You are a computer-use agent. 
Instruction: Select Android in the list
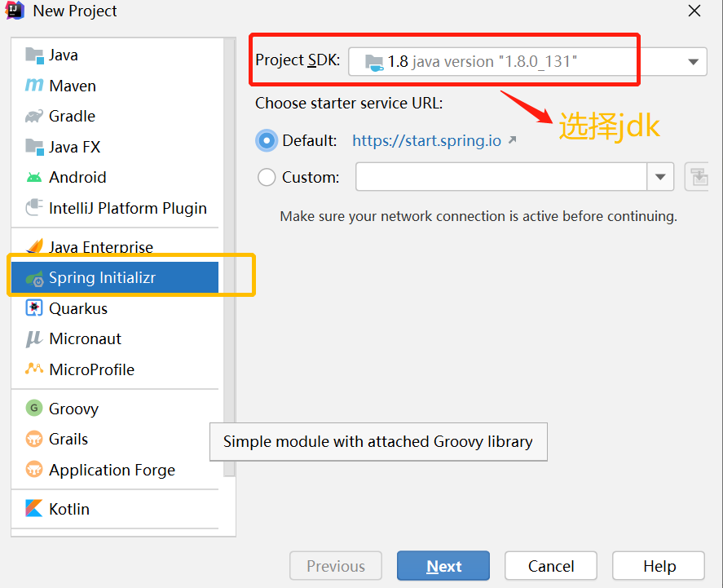coord(115,178)
